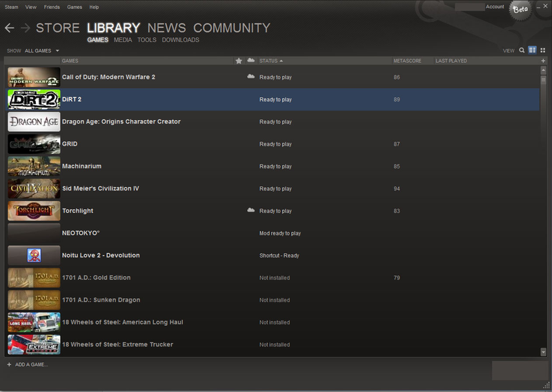Select the Torchlight game title

click(x=77, y=210)
